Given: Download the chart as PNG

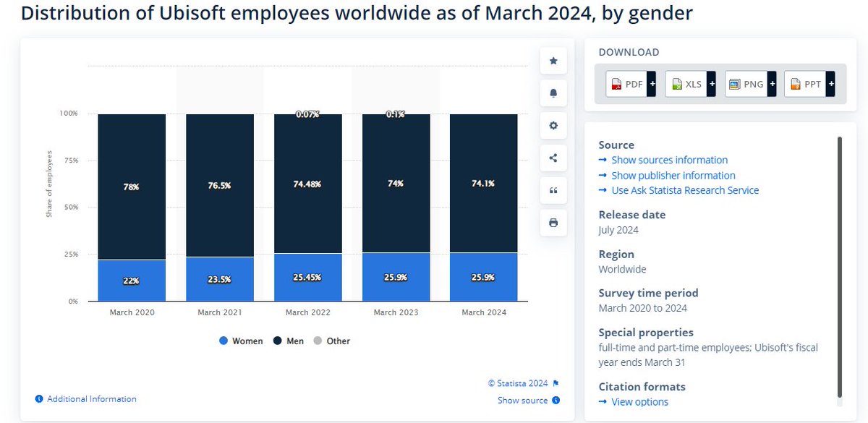Looking at the screenshot, I should (x=750, y=84).
